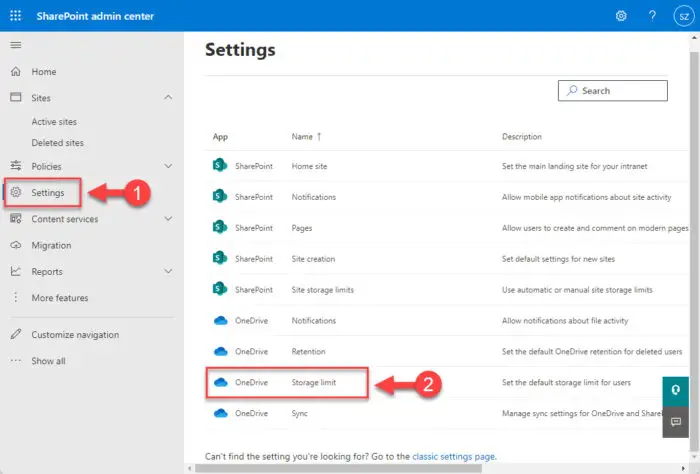The image size is (700, 474).
Task: Open Home site setting
Action: [x=309, y=166]
